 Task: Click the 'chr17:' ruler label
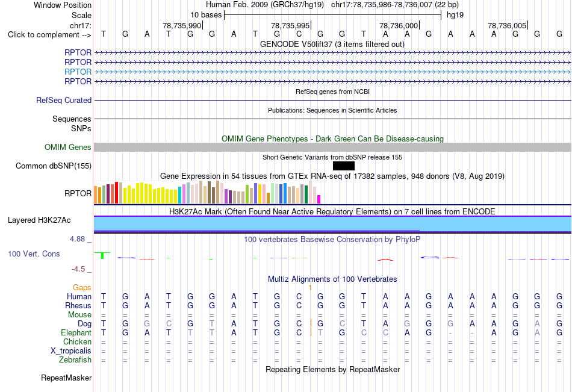80,25
